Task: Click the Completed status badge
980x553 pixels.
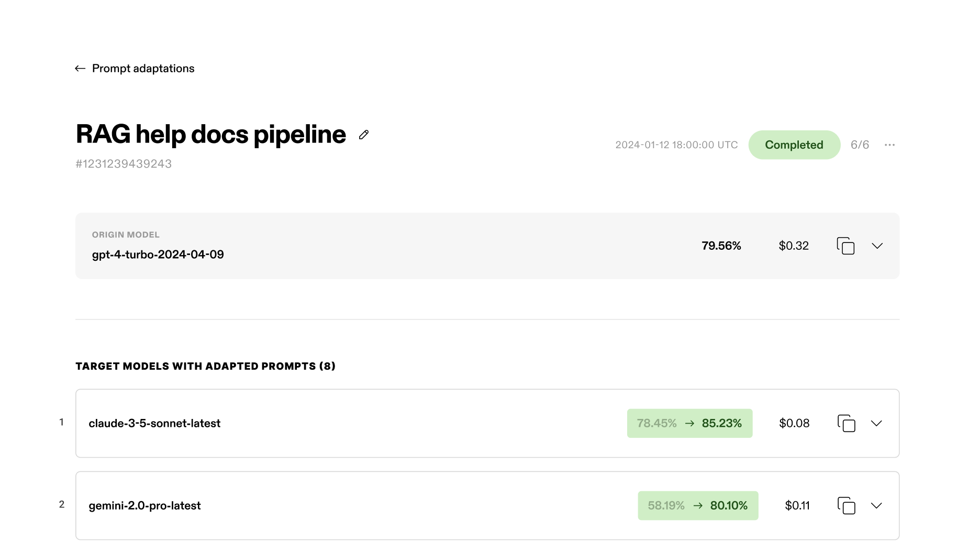Action: click(794, 145)
